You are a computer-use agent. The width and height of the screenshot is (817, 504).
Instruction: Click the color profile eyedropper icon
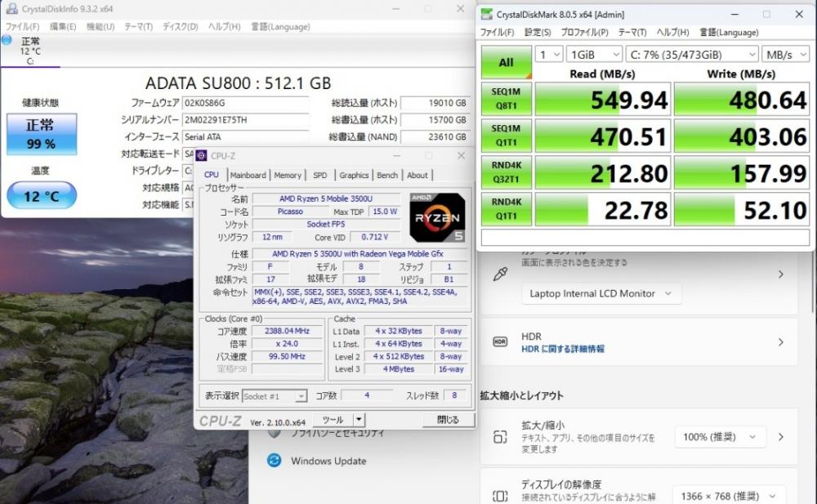pos(500,274)
